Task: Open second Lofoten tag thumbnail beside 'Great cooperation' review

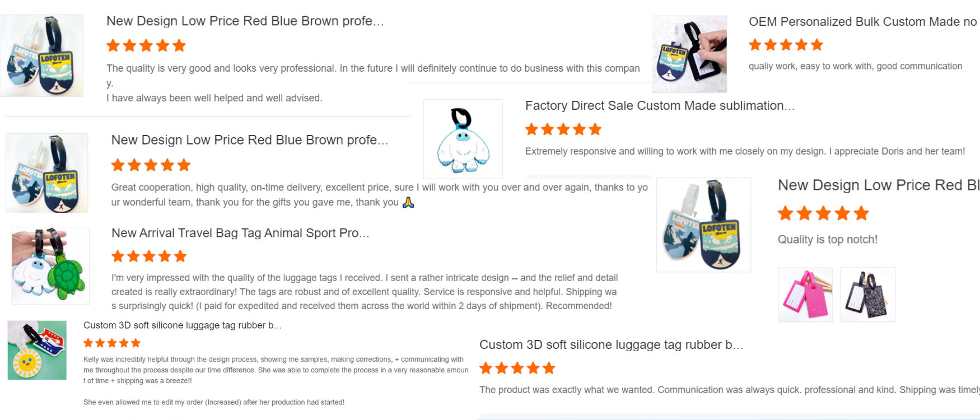Action: pyautogui.click(x=47, y=173)
